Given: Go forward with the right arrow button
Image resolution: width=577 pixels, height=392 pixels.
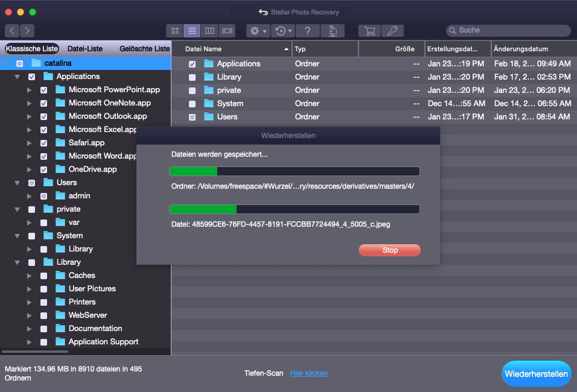Looking at the screenshot, I should pyautogui.click(x=27, y=31).
